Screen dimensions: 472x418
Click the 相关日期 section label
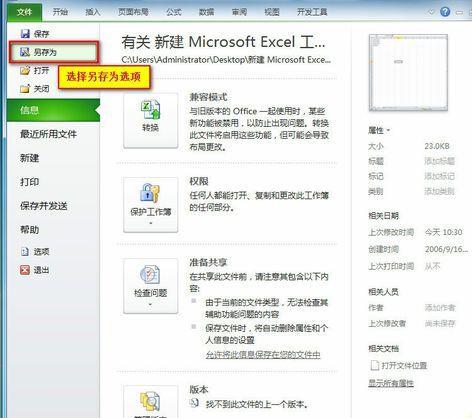point(383,216)
